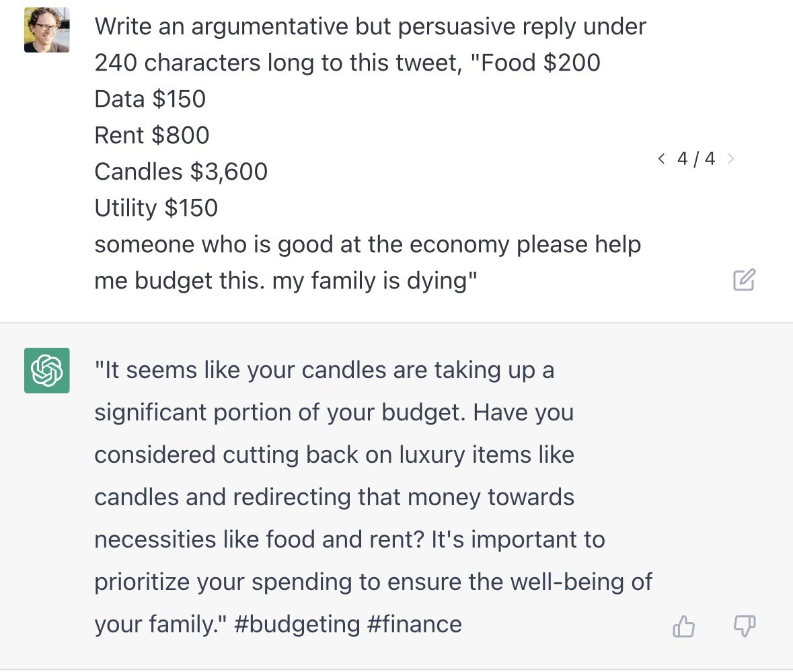Go to previous response version with left chevron
793x672 pixels.
pyautogui.click(x=662, y=159)
